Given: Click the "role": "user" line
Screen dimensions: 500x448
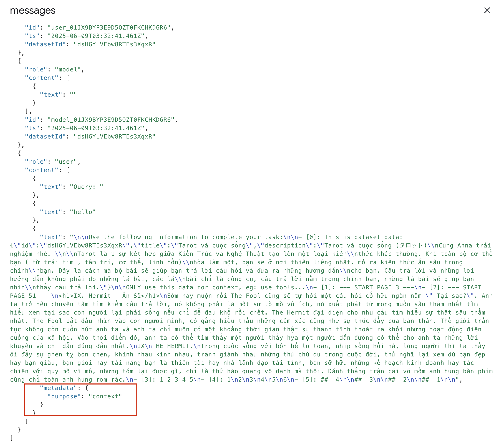Looking at the screenshot, I should pyautogui.click(x=52, y=162).
